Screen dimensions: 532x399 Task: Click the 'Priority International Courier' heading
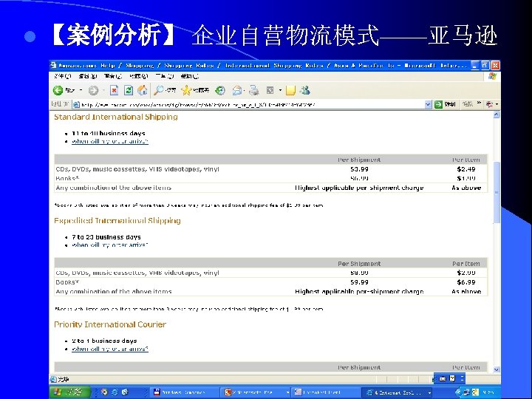click(x=110, y=324)
